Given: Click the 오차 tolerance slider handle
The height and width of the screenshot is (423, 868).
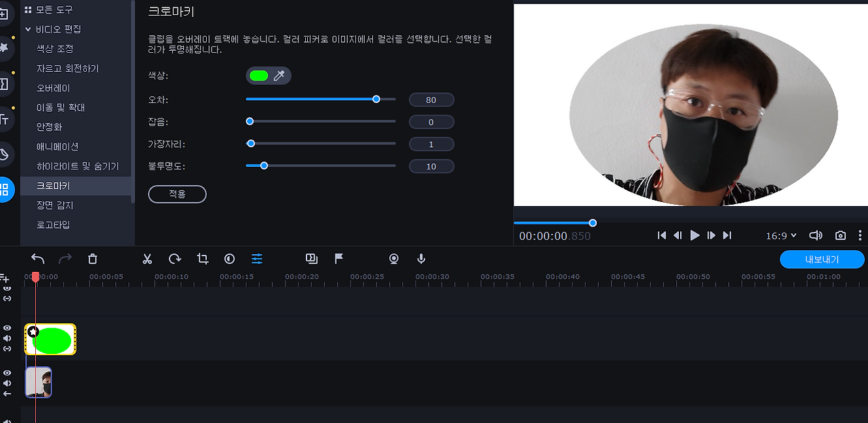Looking at the screenshot, I should pos(376,99).
